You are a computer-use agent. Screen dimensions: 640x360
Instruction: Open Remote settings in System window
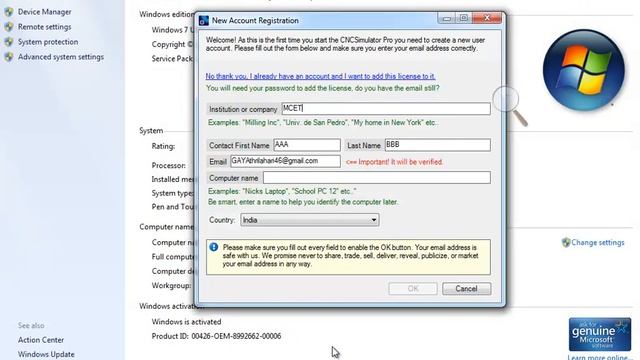pyautogui.click(x=44, y=27)
